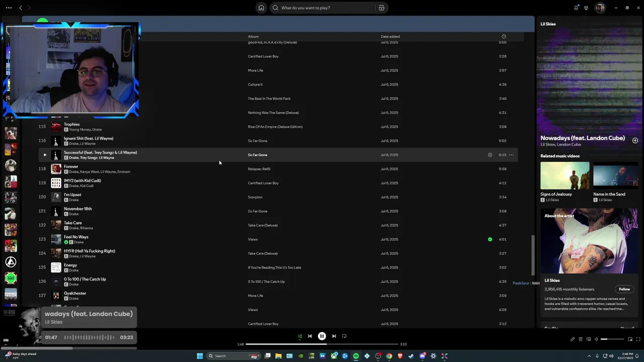
Task: Select the I'm Upset track
Action: [72, 195]
